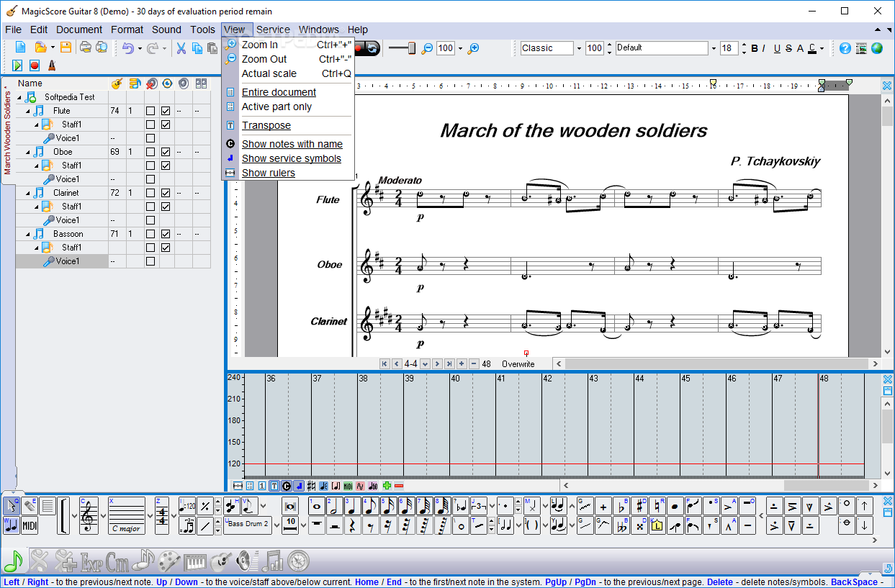Viewport: 895px width, 588px height.
Task: Collapse the Clarinet part node
Action: (x=28, y=193)
